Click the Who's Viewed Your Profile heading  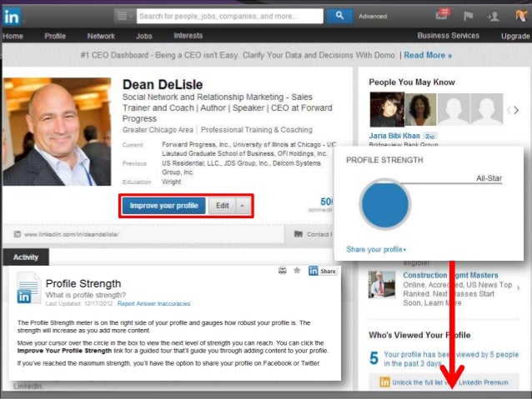419,335
